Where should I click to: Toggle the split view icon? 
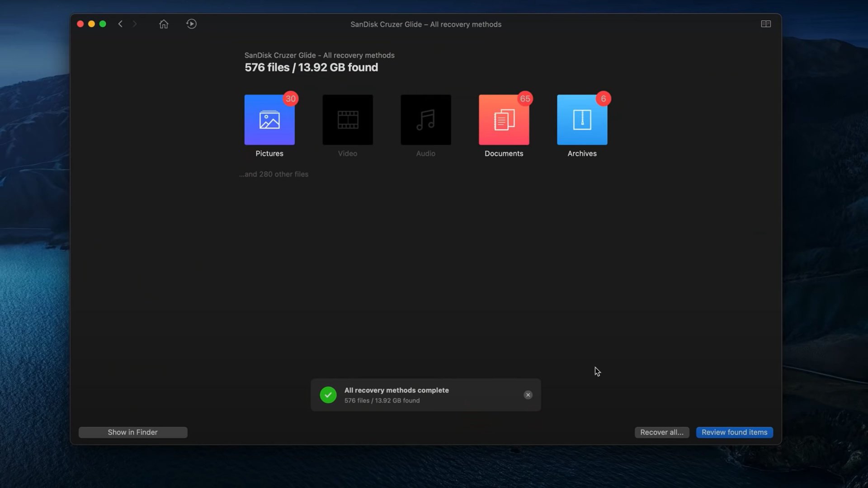(x=765, y=24)
